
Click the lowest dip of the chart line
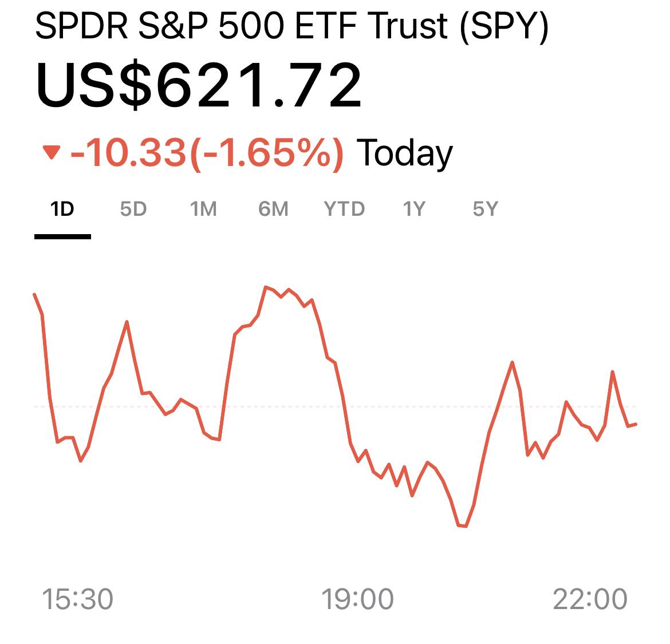click(463, 526)
